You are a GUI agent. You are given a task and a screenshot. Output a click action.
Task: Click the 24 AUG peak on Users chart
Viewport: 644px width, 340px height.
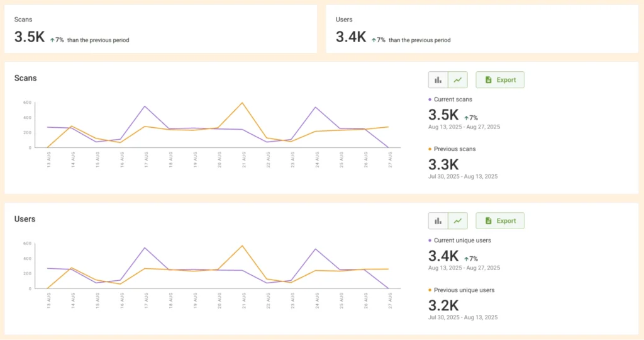tap(315, 249)
